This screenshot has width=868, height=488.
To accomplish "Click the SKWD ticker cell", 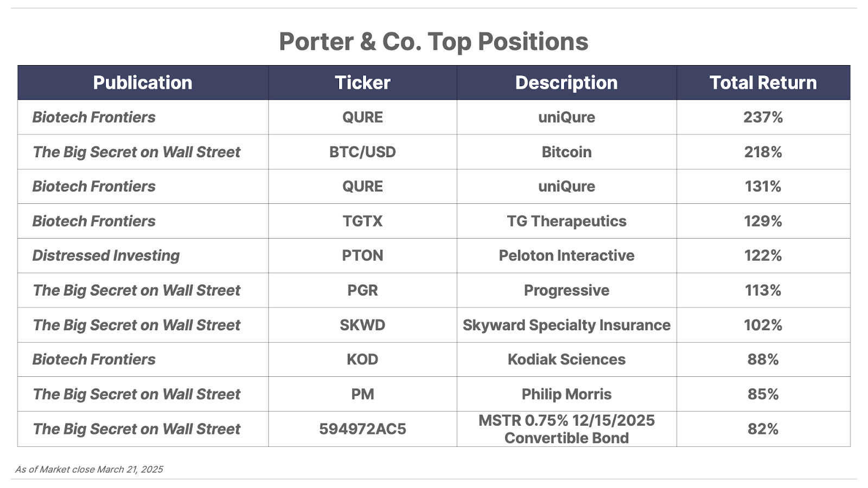I will (362, 325).
